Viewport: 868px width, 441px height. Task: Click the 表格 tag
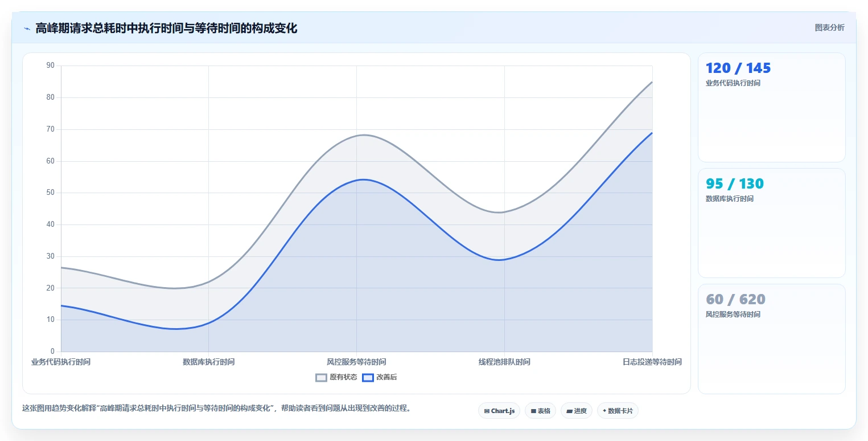tap(540, 411)
